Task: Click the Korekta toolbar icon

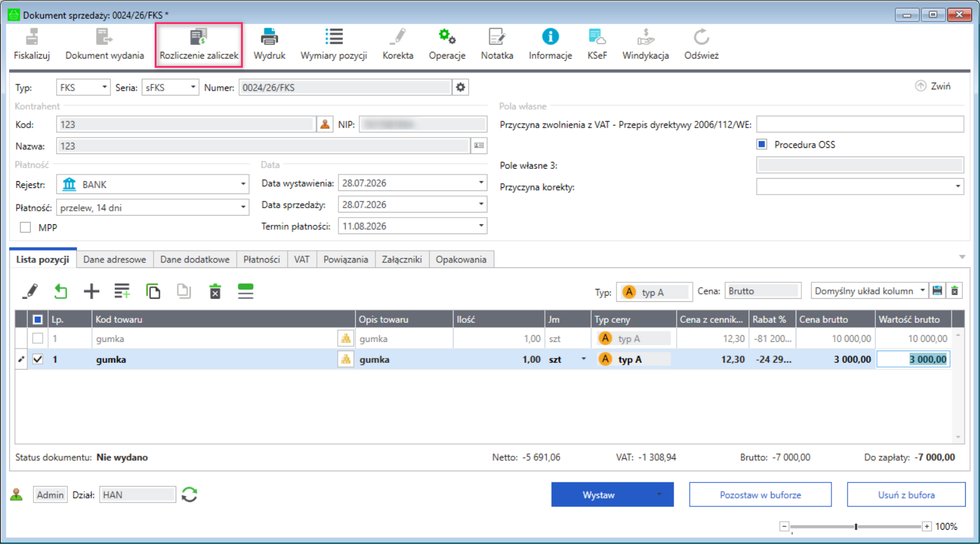Action: (x=398, y=37)
